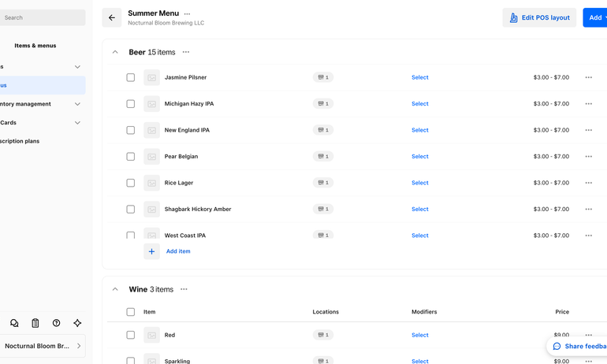Click Edit POS layout button
This screenshot has height=364, width=607.
point(539,17)
